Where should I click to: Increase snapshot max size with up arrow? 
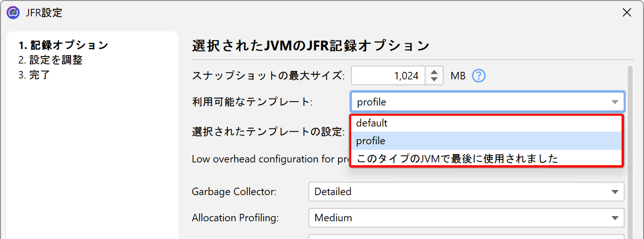[434, 72]
